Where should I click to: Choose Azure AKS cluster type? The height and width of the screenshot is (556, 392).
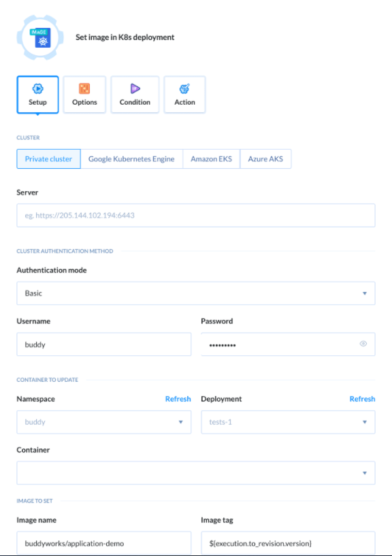point(265,159)
